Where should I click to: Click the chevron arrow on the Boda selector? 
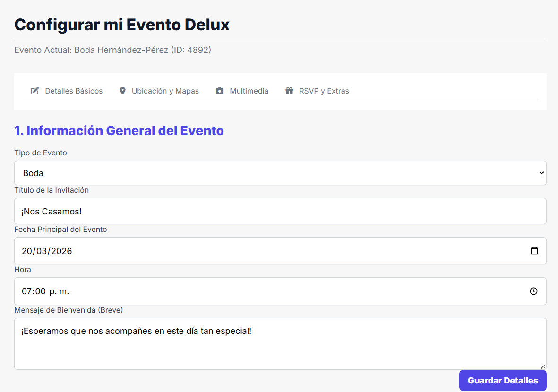point(541,173)
